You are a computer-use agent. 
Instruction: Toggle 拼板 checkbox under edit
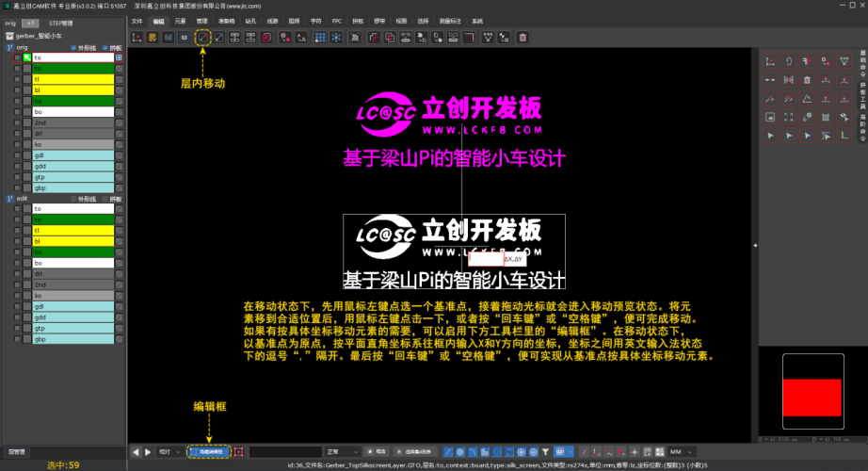click(x=105, y=199)
